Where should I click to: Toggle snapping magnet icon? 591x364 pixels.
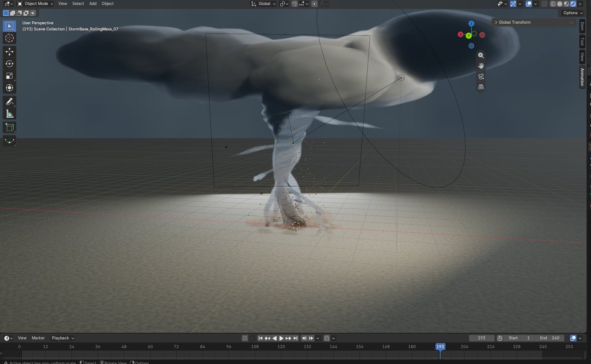click(x=295, y=3)
